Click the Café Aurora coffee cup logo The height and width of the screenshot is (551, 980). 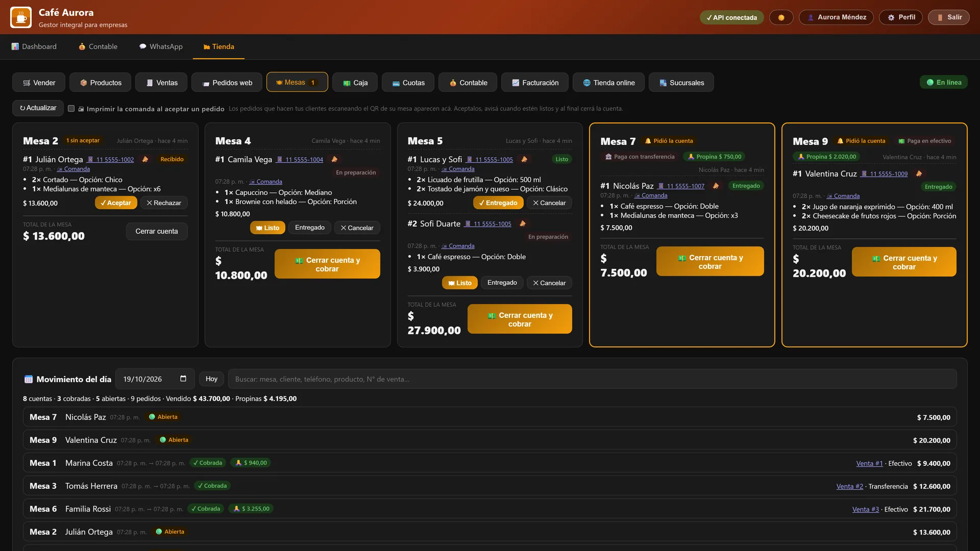tap(21, 17)
